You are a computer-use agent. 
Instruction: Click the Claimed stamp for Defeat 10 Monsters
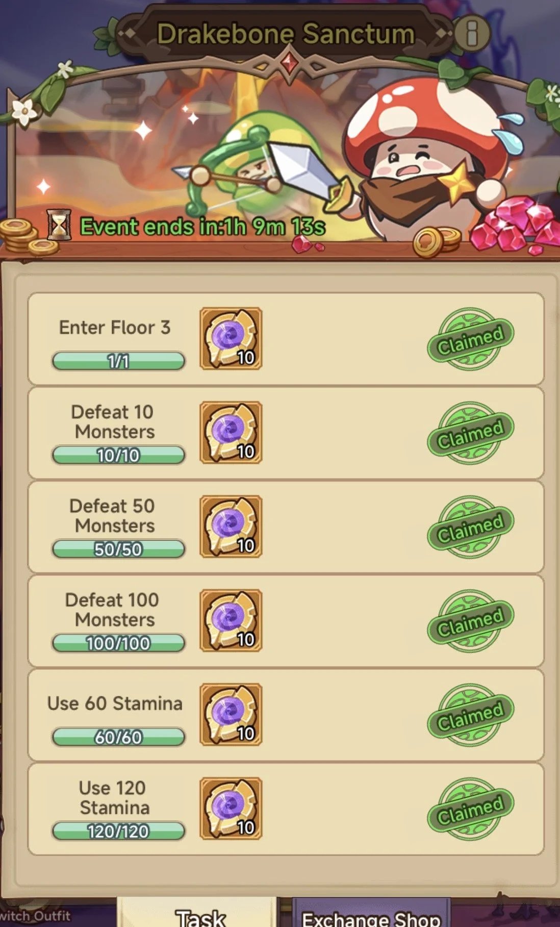click(470, 433)
